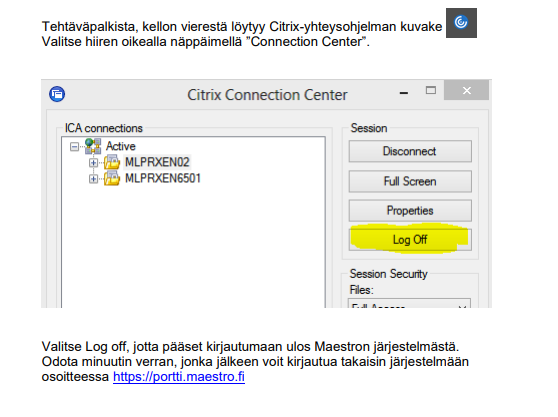Expand the MLPRXEN02 tree node
558x417 pixels.
[x=93, y=163]
